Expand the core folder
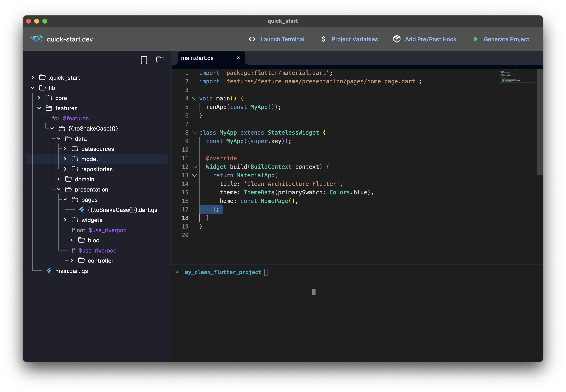Image resolution: width=566 pixels, height=392 pixels. (x=39, y=98)
